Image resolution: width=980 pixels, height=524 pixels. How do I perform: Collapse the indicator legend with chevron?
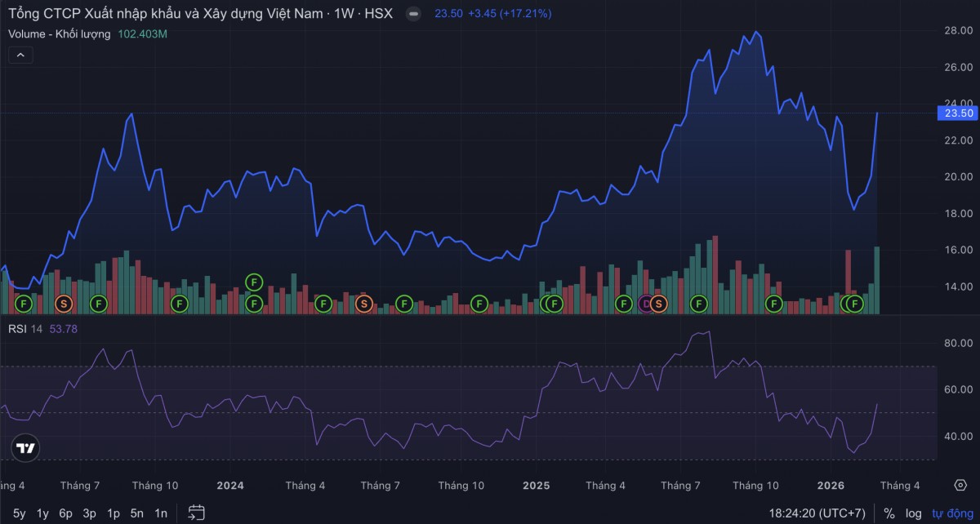click(20, 56)
